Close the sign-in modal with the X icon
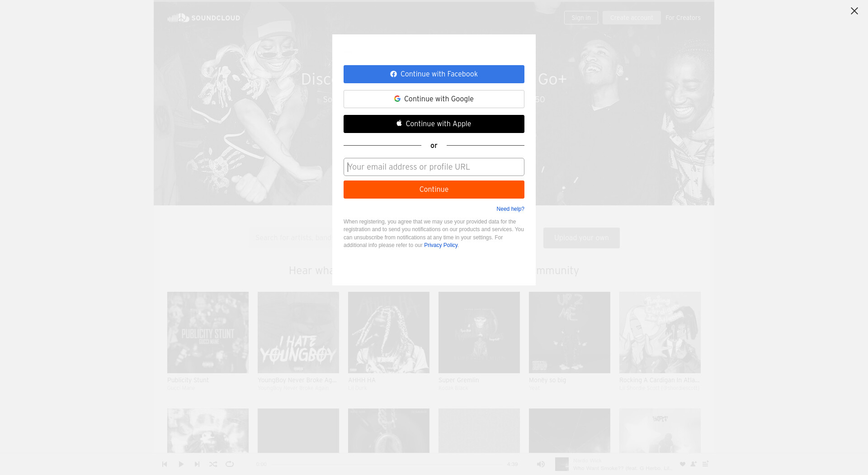This screenshot has width=868, height=475. [x=854, y=11]
